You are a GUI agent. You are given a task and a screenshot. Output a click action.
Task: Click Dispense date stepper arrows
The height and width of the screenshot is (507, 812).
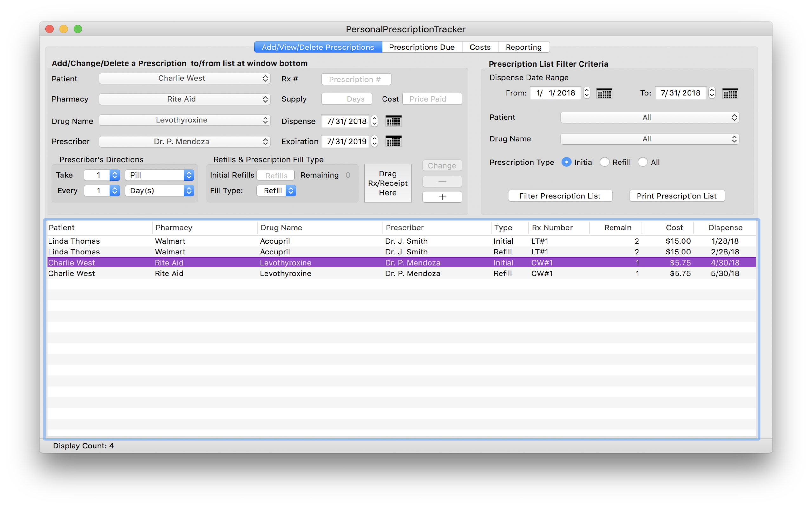375,121
